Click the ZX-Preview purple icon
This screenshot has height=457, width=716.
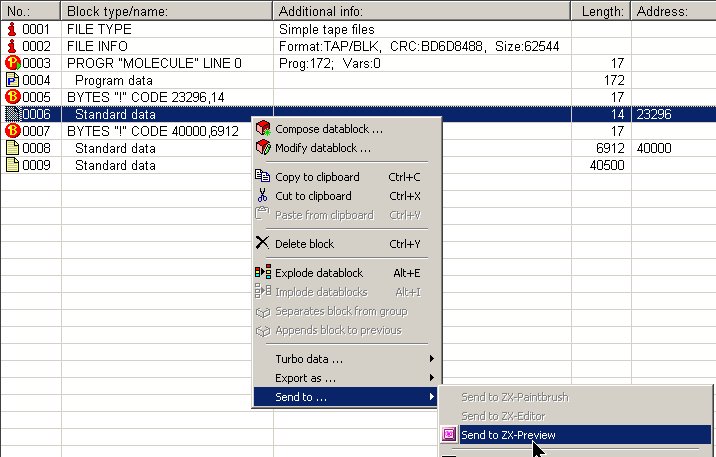coord(449,434)
